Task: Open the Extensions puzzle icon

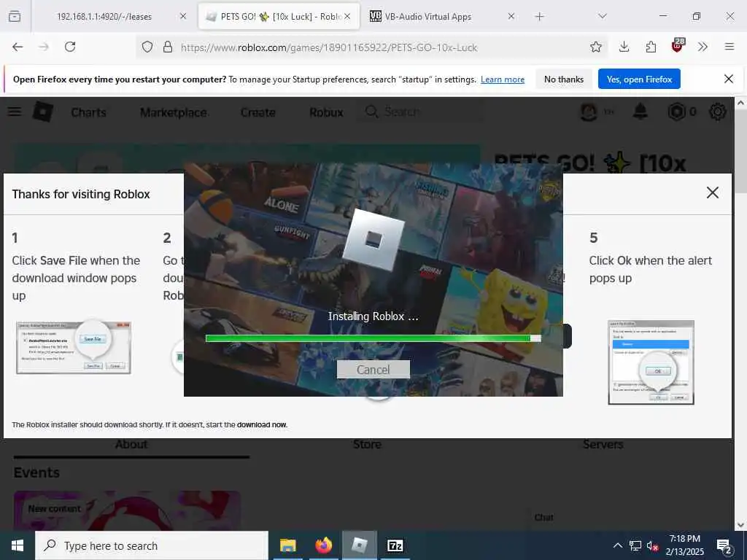Action: (x=651, y=47)
